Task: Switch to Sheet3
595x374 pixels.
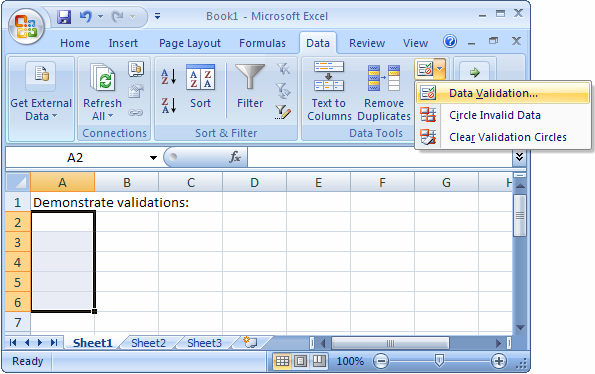Action: [204, 343]
